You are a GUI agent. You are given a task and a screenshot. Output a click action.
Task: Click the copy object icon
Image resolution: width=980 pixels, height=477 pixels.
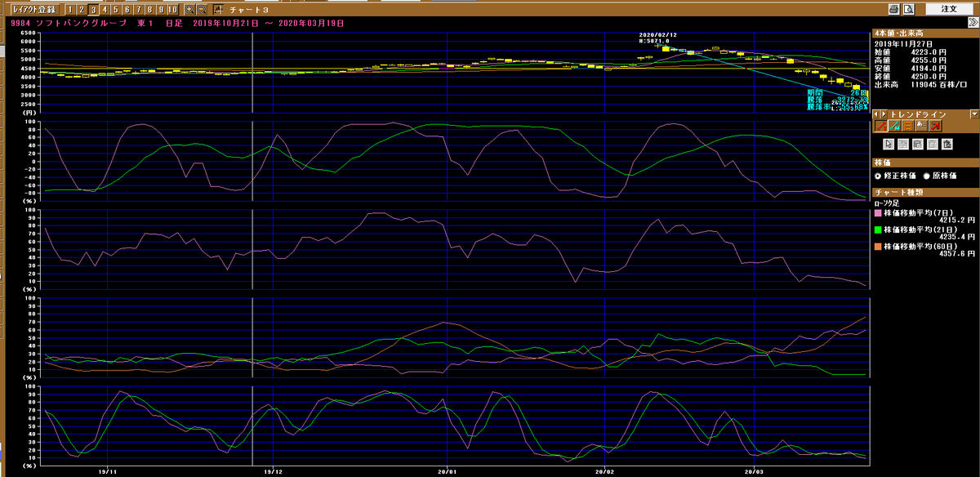click(903, 144)
